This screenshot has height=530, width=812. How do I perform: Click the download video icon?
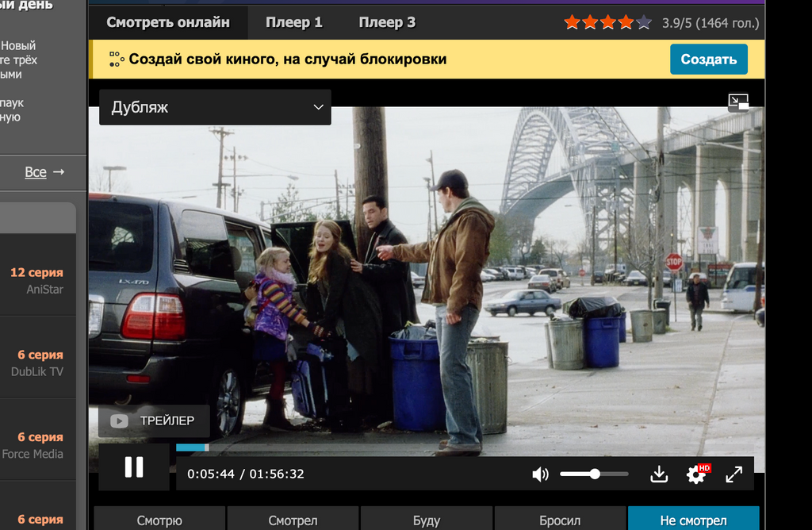point(659,474)
